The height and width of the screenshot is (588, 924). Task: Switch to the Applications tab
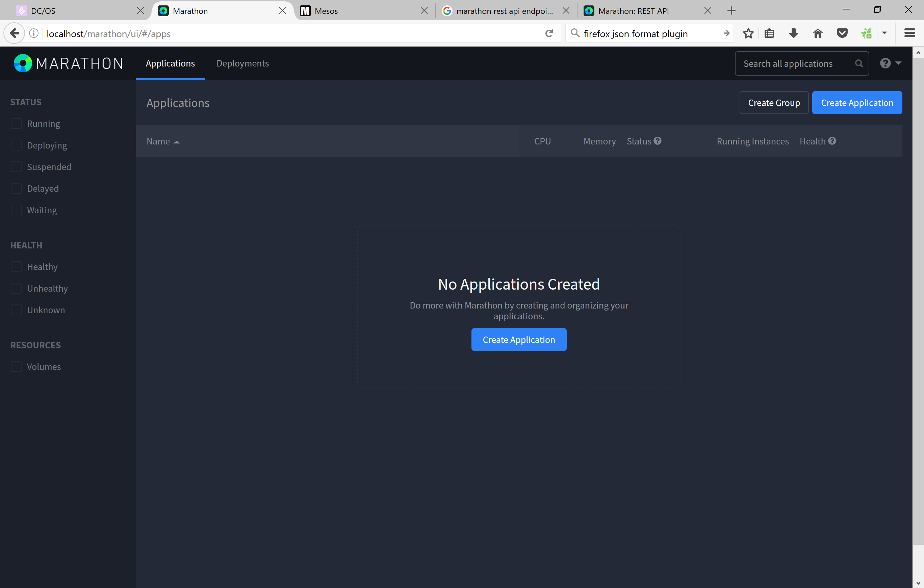(x=170, y=63)
